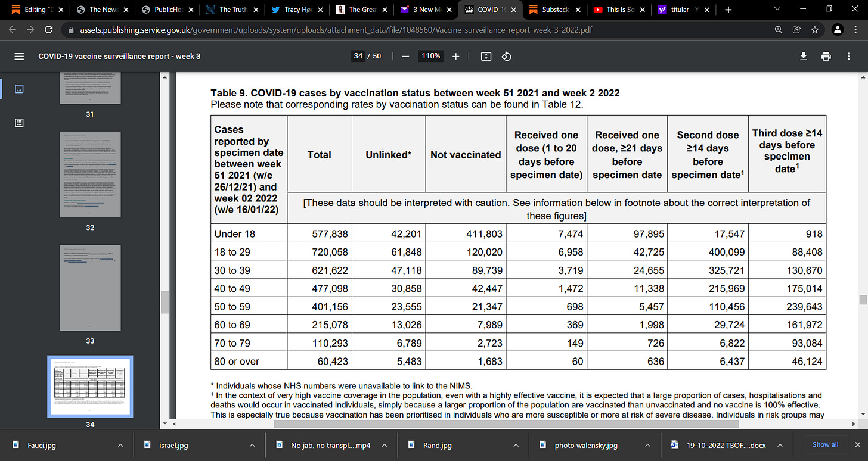Viewport: 868px width, 461px height.
Task: Expand options for Rand.jpg download
Action: coord(516,445)
